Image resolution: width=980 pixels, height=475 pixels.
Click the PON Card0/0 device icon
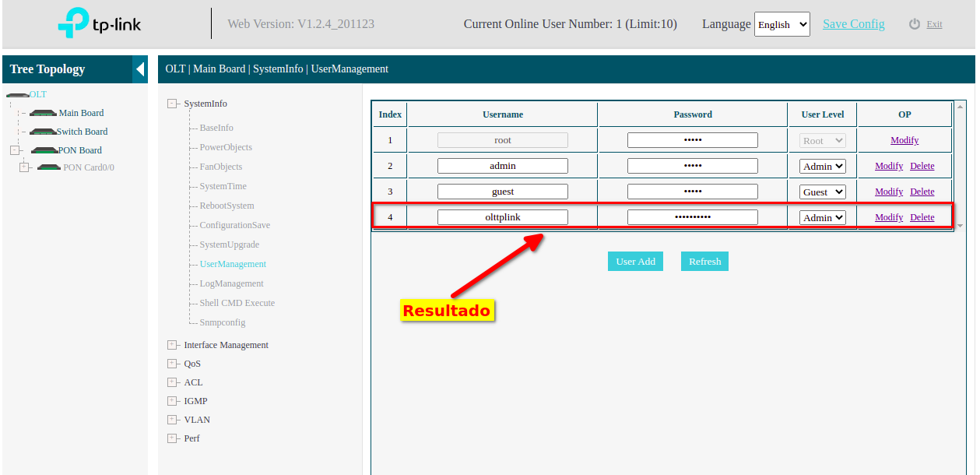click(x=48, y=167)
